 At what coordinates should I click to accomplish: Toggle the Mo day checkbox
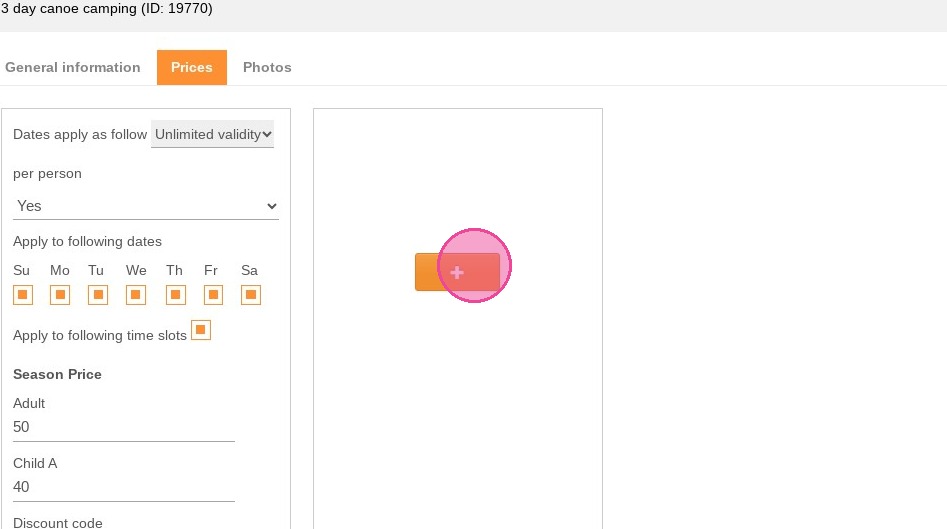(60, 295)
